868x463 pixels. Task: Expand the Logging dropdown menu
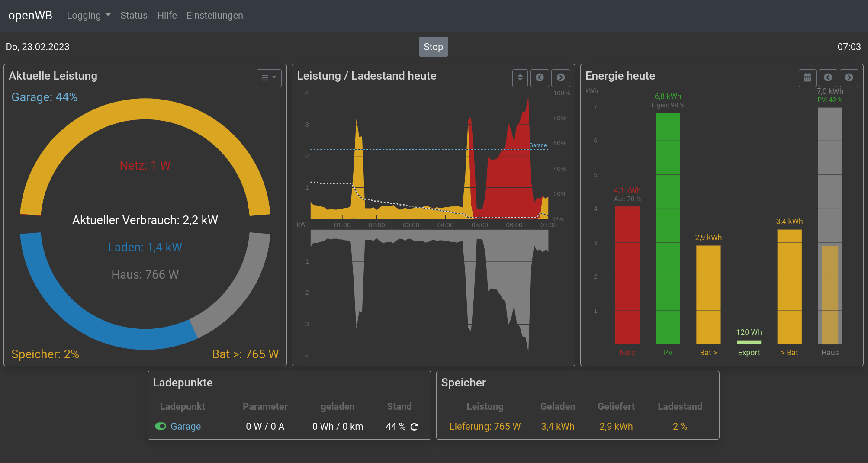[x=88, y=16]
